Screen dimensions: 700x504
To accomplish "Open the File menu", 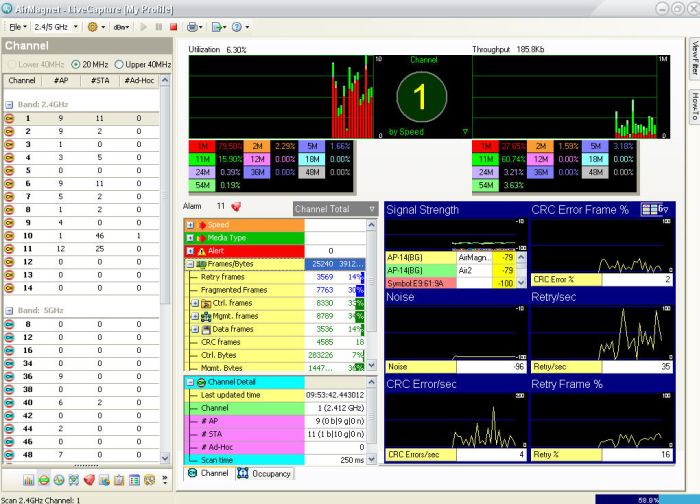I will [x=17, y=27].
